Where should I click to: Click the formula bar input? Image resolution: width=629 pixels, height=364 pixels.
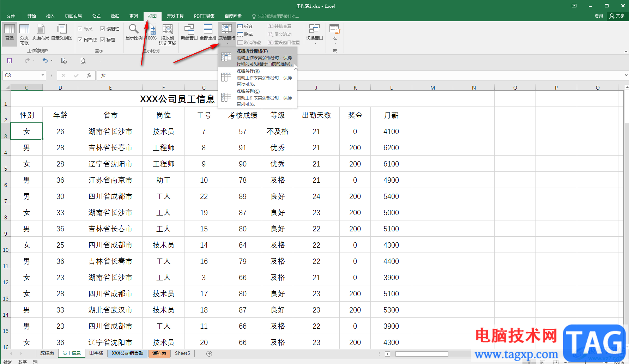coord(360,75)
